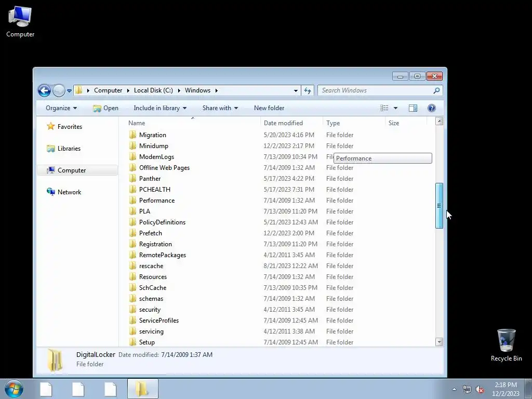Select the security folder name
Image resolution: width=532 pixels, height=399 pixels.
(150, 310)
